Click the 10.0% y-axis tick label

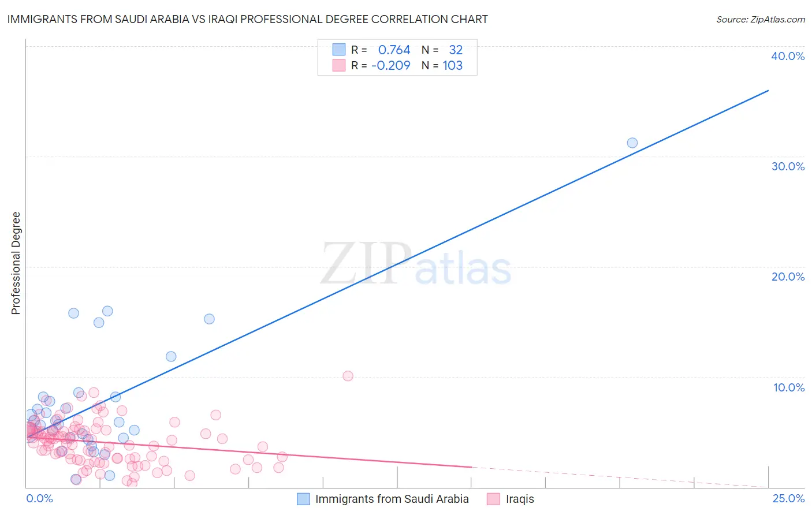pos(789,387)
